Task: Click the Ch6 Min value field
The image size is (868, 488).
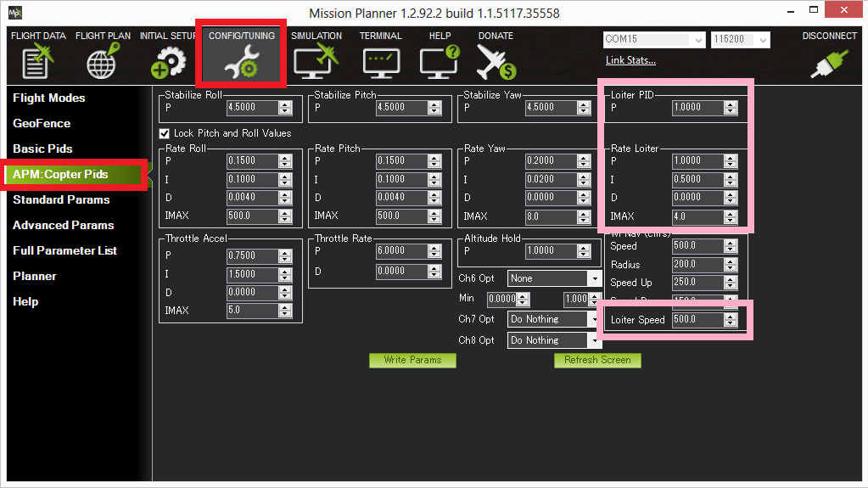Action: coord(502,299)
